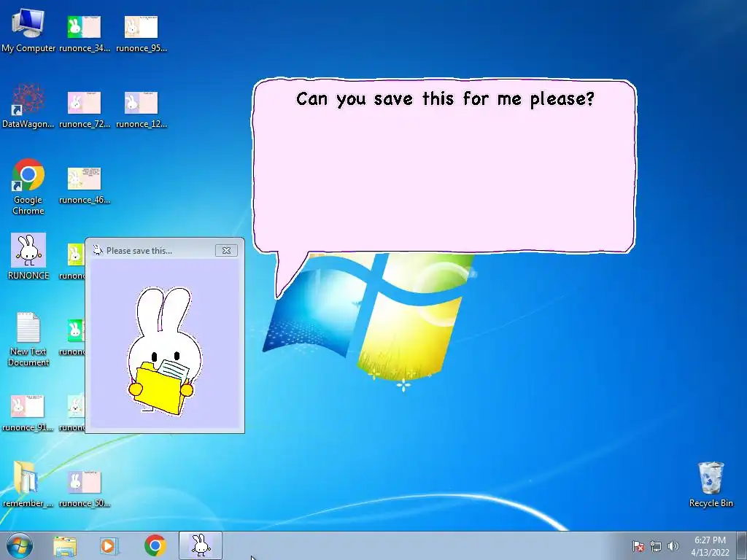This screenshot has width=747, height=560.
Task: Open the New Text Document file
Action: coord(28,339)
